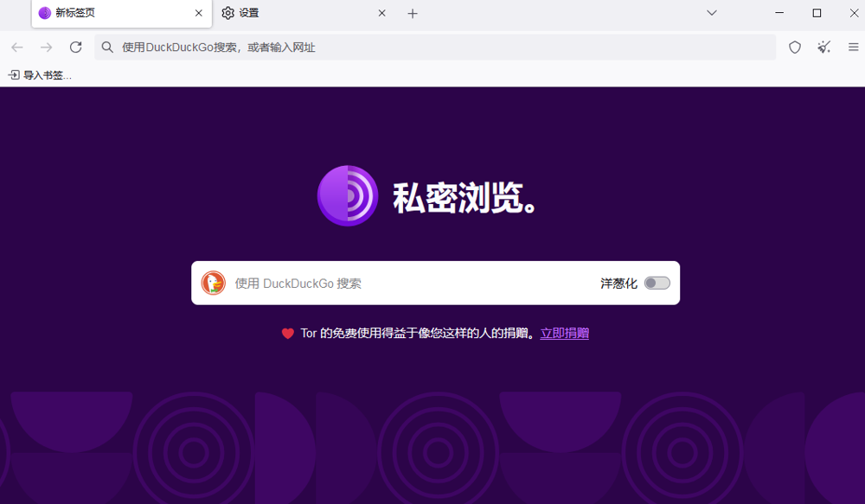
Task: Click the back navigation arrow
Action: point(17,48)
